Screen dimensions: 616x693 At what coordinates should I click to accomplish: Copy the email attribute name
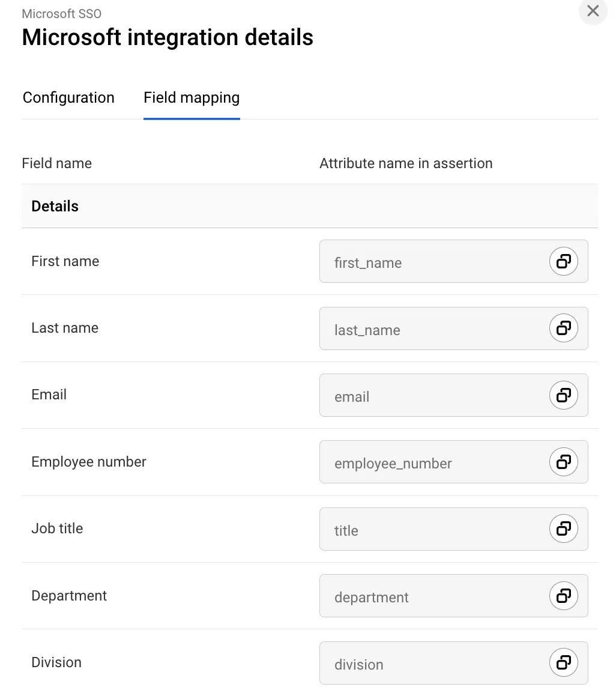(x=563, y=395)
